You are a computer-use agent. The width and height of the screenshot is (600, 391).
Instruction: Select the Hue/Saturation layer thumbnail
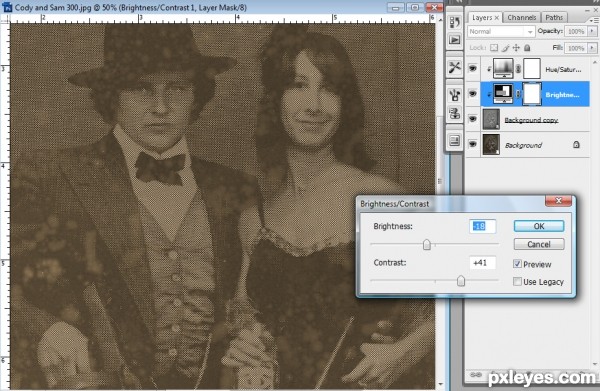[x=503, y=68]
